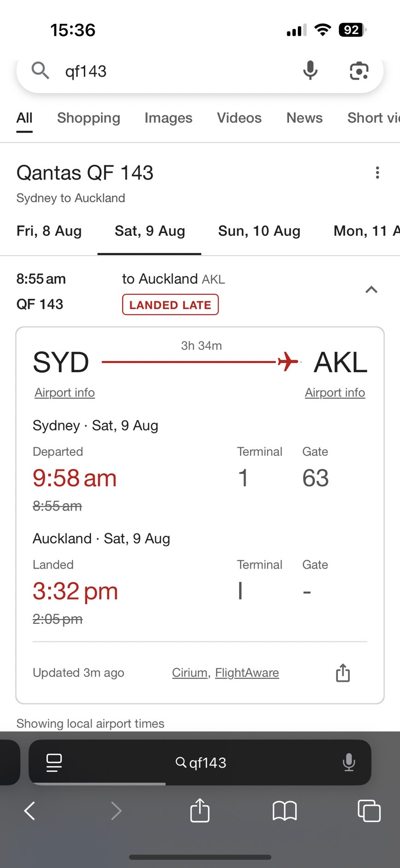This screenshot has height=868, width=400.
Task: Tap the Safari address bar microphone
Action: 349,762
